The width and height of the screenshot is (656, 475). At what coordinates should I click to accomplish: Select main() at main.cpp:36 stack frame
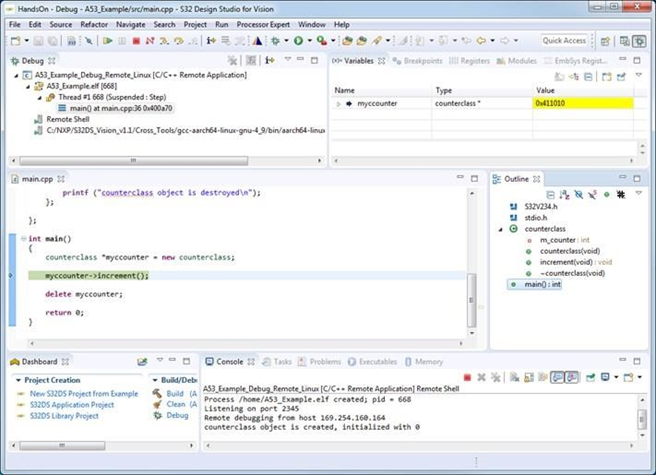115,108
